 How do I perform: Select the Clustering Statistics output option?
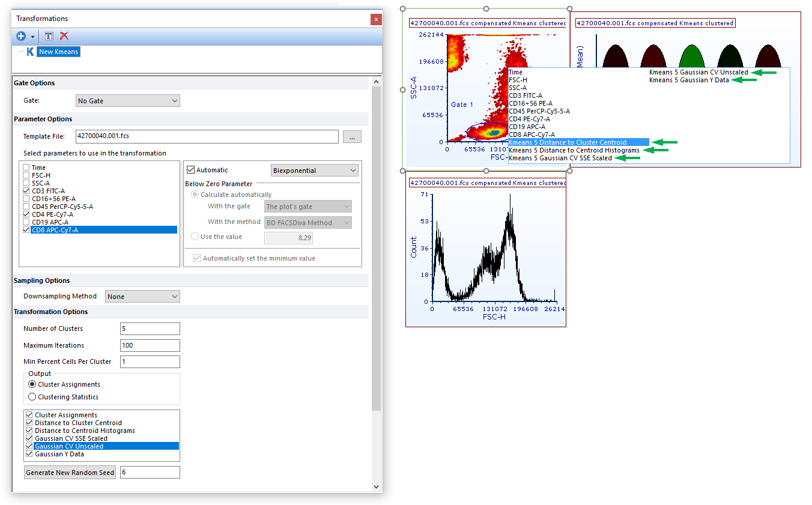pos(32,397)
